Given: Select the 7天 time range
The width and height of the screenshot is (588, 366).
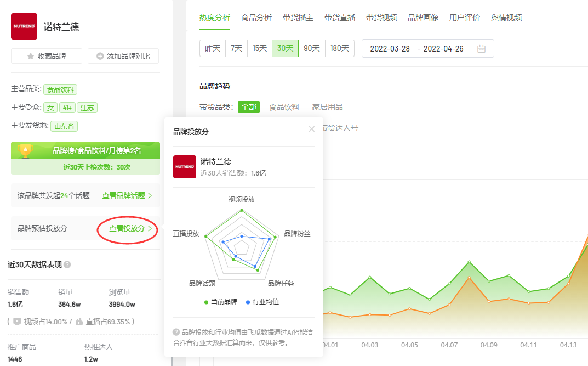Looking at the screenshot, I should pyautogui.click(x=236, y=48).
